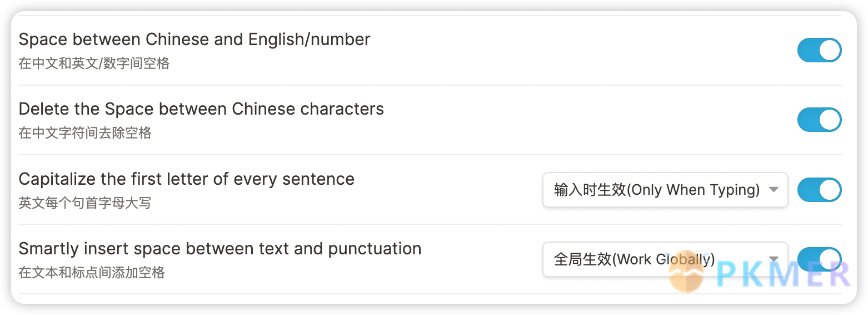Image resolution: width=868 pixels, height=315 pixels.
Task: Click the subtitle 在文本和标点间添加空格
Action: point(92,273)
